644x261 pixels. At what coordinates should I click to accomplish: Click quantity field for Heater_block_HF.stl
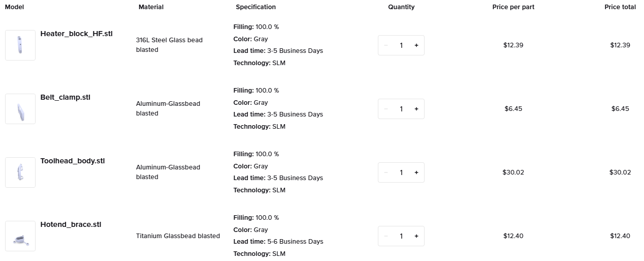pos(401,45)
